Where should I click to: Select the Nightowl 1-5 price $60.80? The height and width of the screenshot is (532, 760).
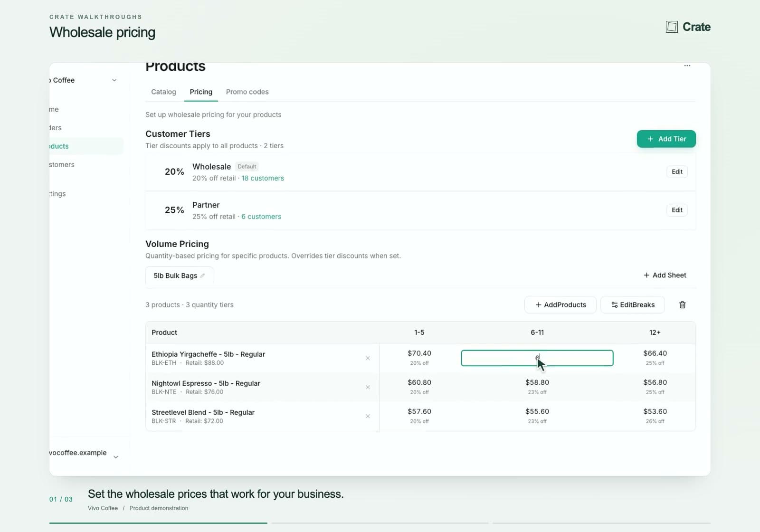point(419,382)
